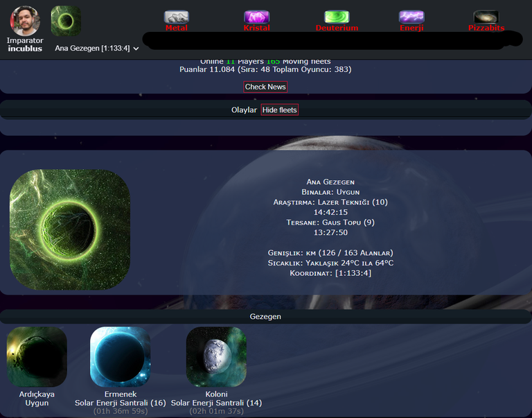Click the shipyard countdown 13:27:50

330,233
